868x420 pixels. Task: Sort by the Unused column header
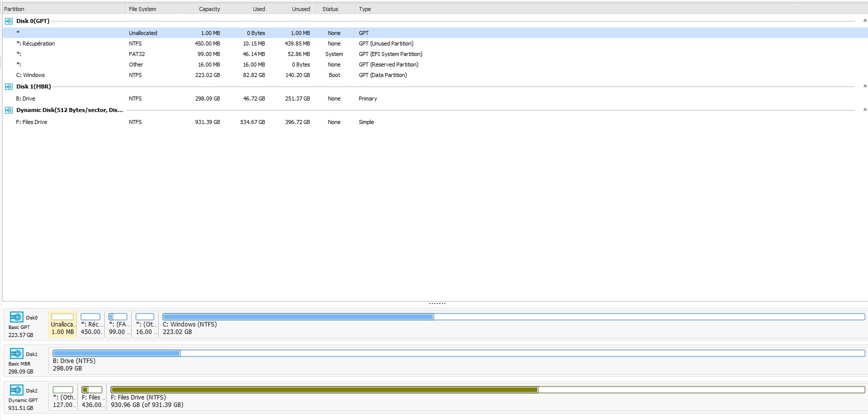290,9
